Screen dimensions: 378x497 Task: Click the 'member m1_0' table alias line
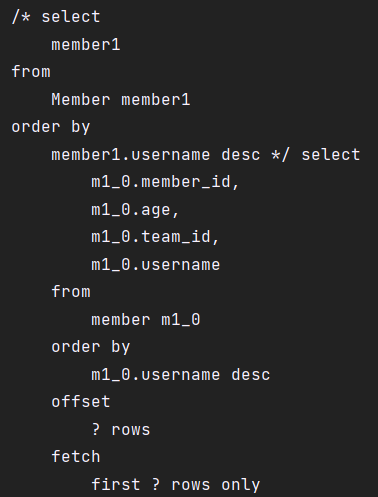[x=146, y=320]
